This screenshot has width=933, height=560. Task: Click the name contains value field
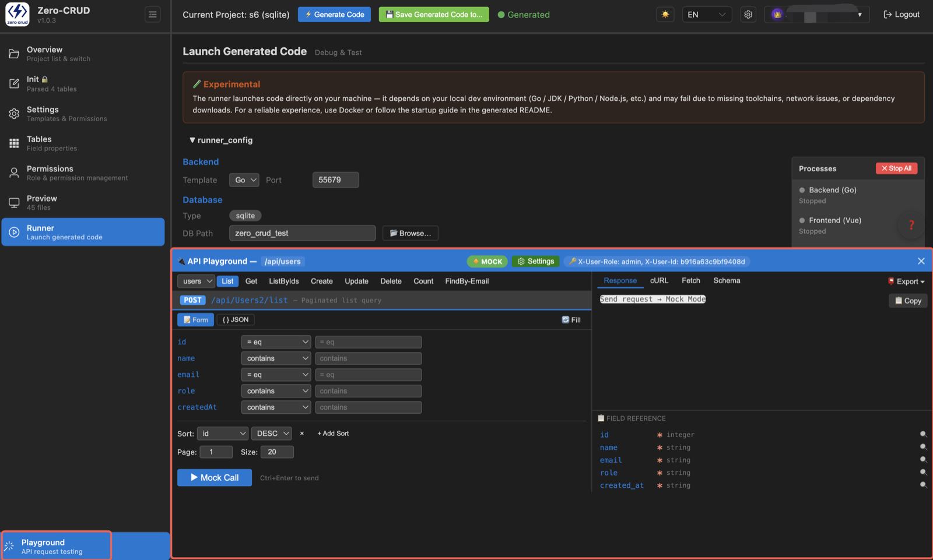[x=369, y=358]
